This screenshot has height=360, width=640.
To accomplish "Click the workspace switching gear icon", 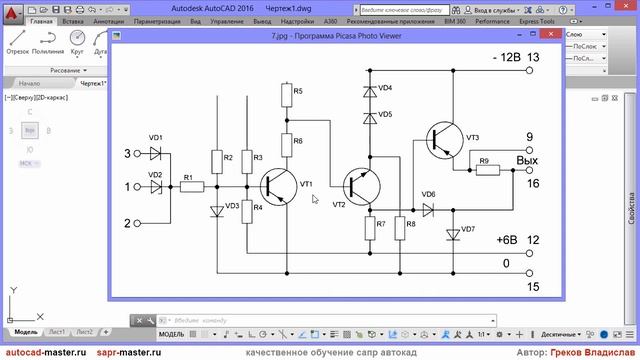I will [499, 334].
